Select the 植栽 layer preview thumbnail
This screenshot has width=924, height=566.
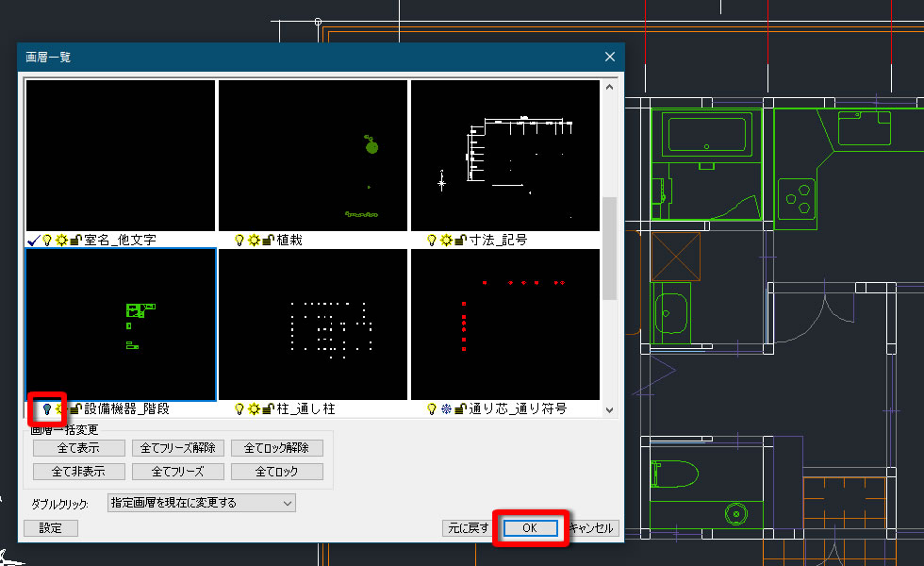(313, 156)
